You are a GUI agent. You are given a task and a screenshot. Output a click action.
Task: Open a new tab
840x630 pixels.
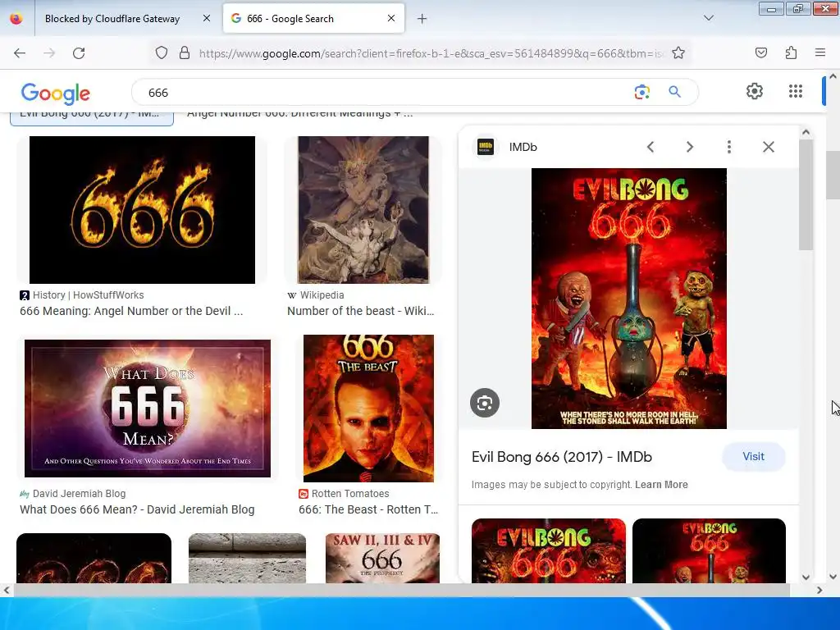(x=422, y=19)
